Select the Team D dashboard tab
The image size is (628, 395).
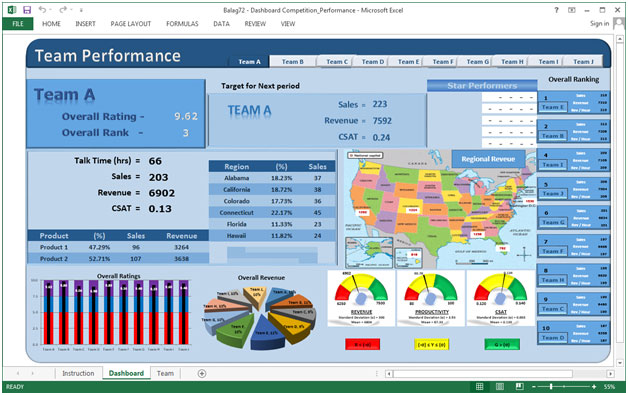pyautogui.click(x=373, y=62)
